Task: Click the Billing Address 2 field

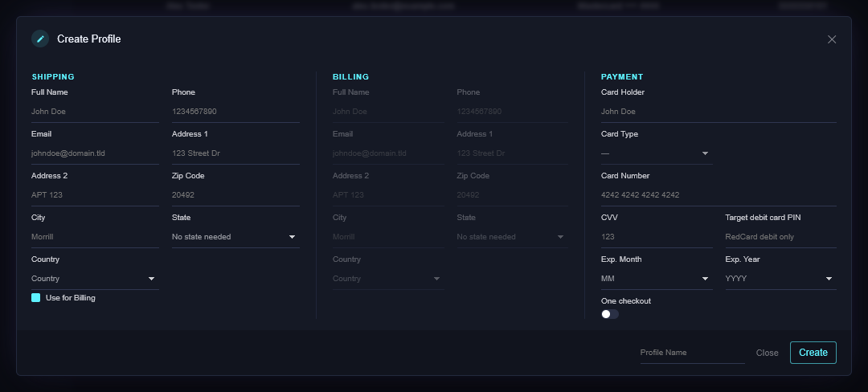Action: tap(388, 195)
